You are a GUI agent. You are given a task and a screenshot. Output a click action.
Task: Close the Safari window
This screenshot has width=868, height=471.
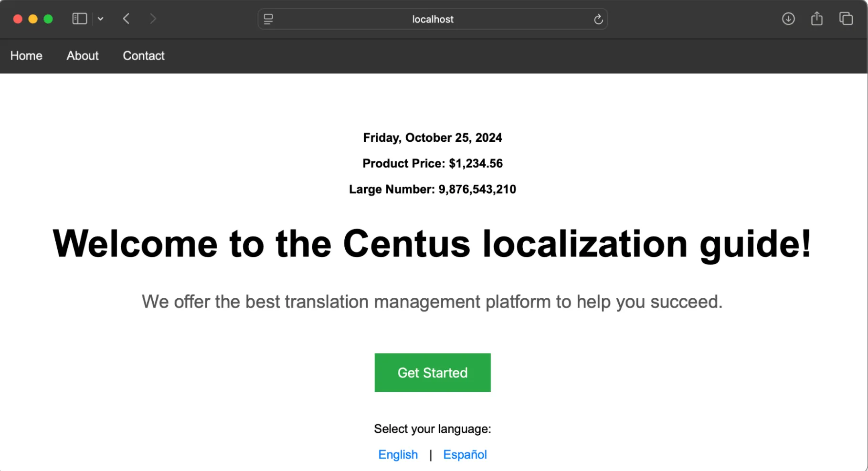[18, 19]
